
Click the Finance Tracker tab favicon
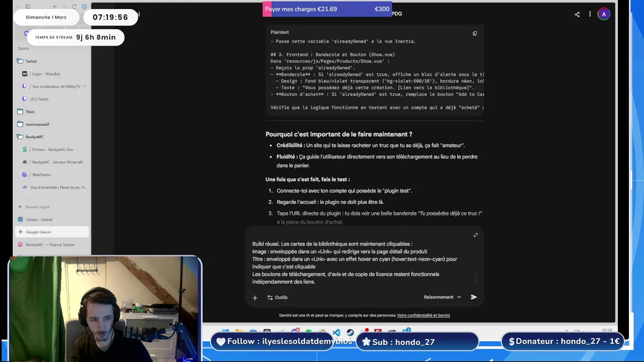20,244
